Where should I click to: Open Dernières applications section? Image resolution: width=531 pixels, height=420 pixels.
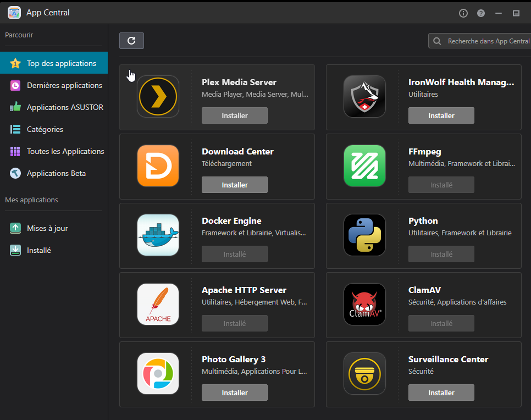click(x=54, y=85)
